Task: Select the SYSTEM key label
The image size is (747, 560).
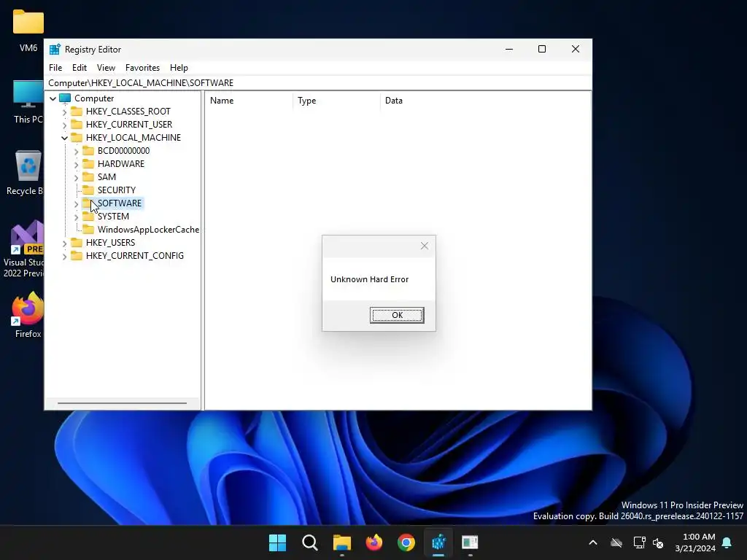Action: coord(113,216)
